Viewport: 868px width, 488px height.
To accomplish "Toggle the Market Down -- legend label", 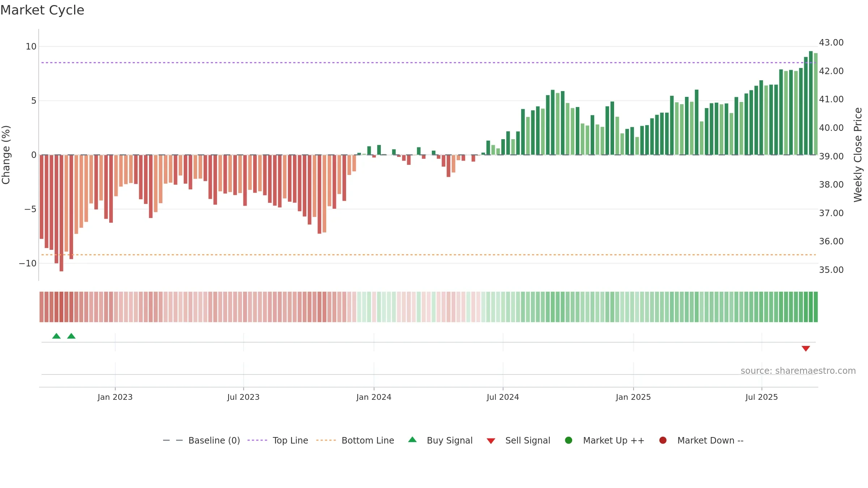I will [x=710, y=440].
